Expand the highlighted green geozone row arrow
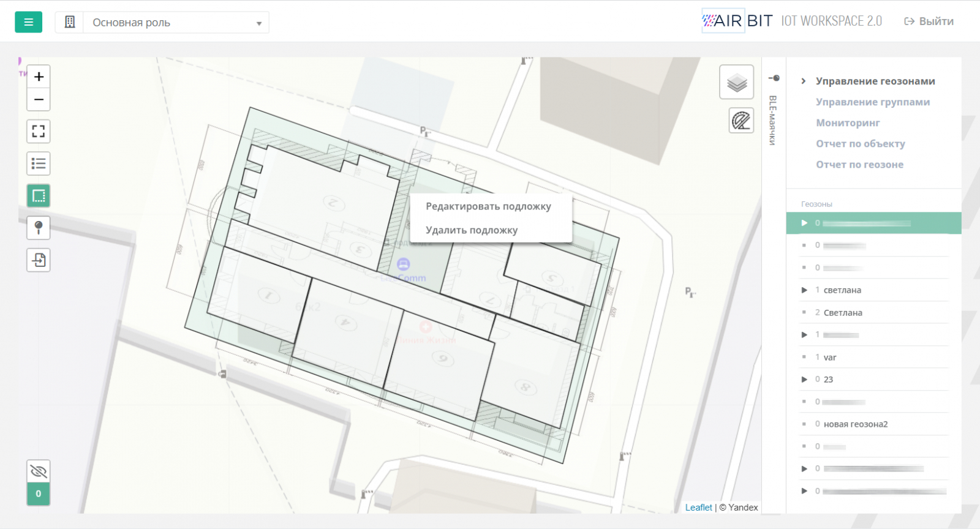 coord(804,223)
